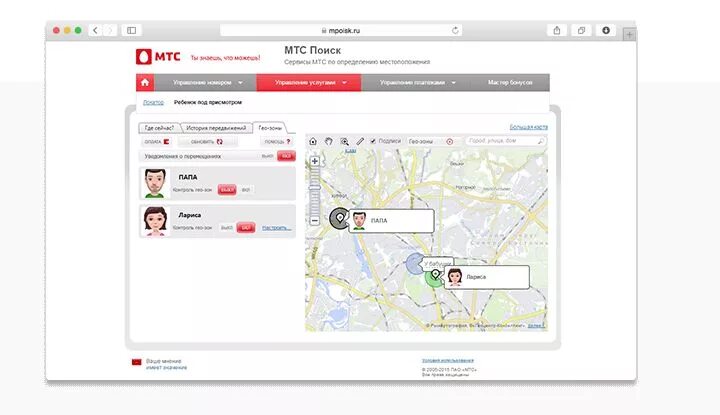Set ПАПА geo-zone control to ВКЛ

tap(246, 190)
